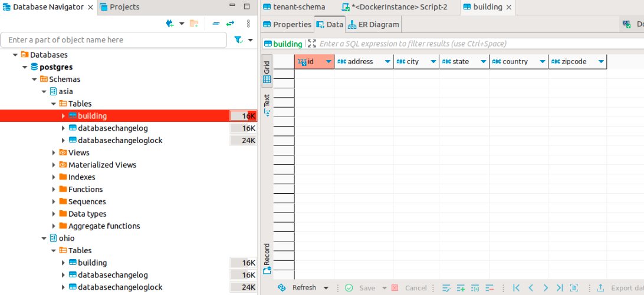The image size is (644, 295).
Task: Open the filter settings dropdown arrow
Action: point(251,40)
